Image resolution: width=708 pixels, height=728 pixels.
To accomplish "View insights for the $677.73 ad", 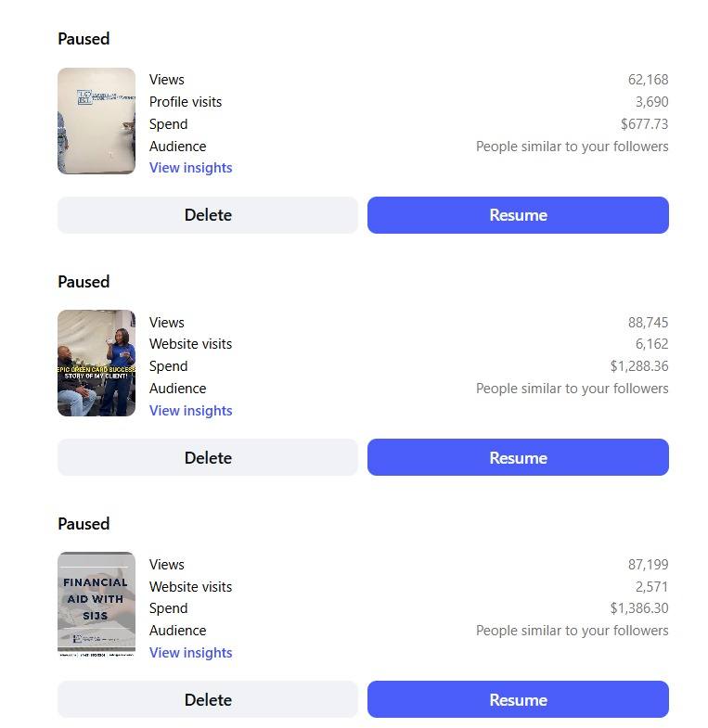I will click(x=191, y=168).
